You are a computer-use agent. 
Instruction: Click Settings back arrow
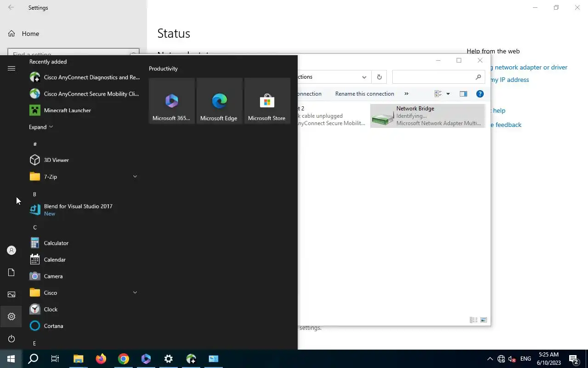pos(11,7)
